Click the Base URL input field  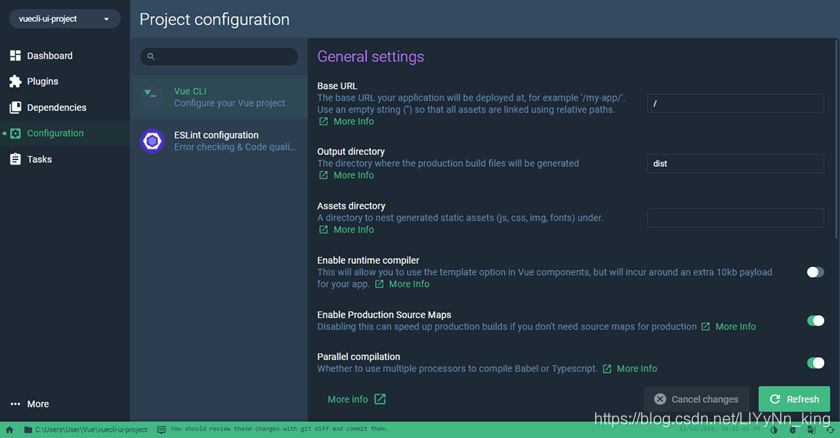pos(735,103)
